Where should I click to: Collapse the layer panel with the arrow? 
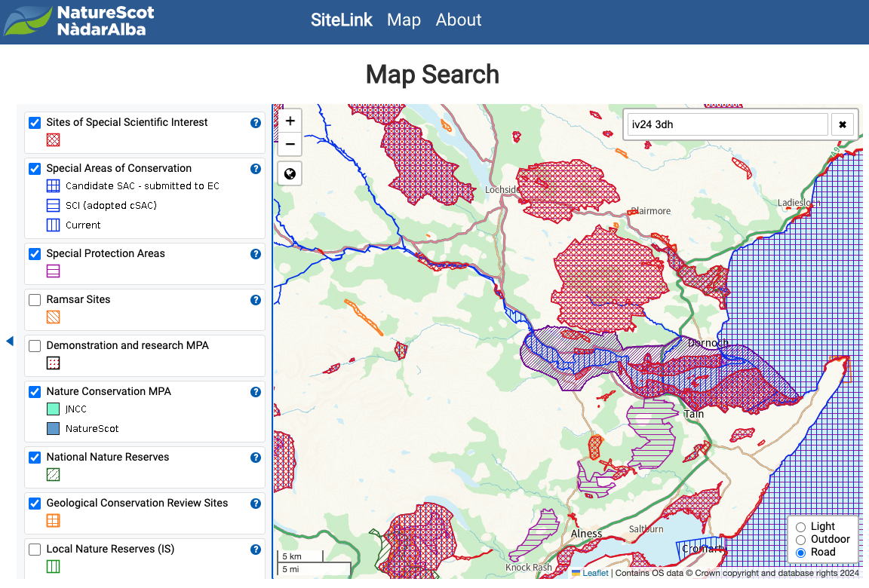pyautogui.click(x=9, y=341)
